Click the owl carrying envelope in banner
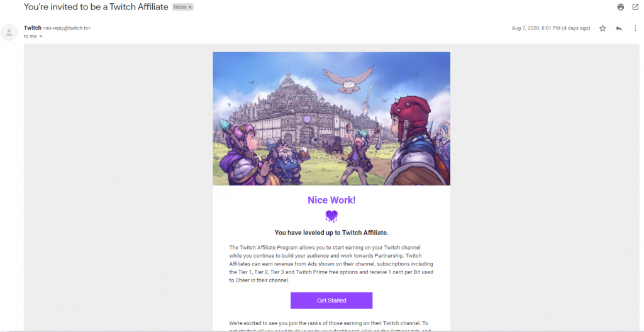Viewport: 644px width, 332px height. (x=348, y=79)
